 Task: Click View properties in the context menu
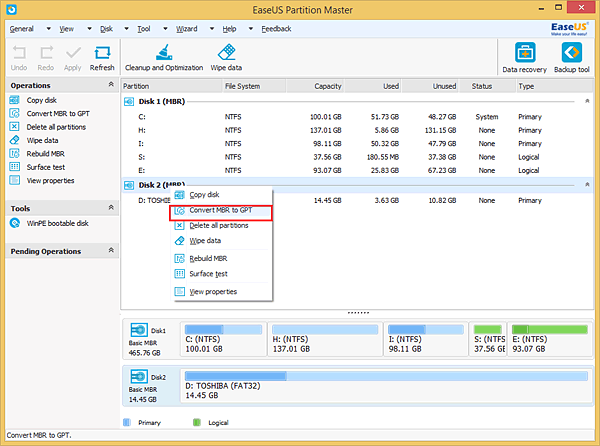213,291
